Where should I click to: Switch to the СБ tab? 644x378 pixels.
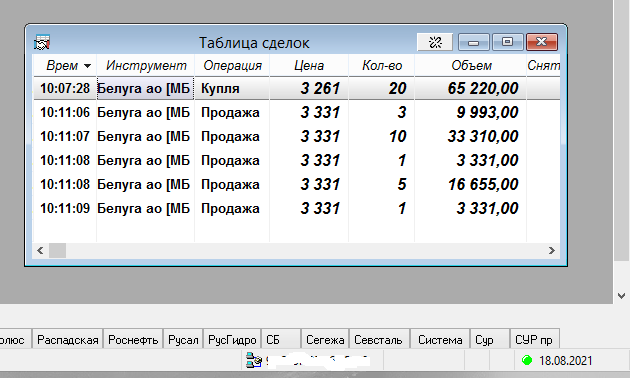[x=281, y=340]
